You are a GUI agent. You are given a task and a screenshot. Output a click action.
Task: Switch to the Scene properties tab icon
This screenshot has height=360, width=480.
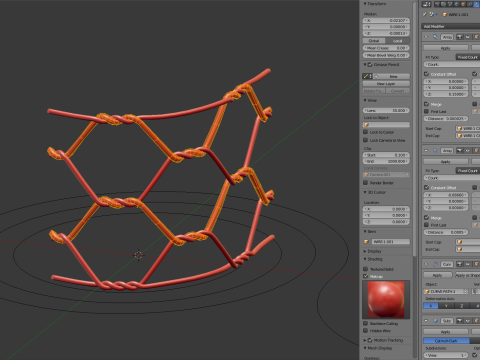click(450, 4)
